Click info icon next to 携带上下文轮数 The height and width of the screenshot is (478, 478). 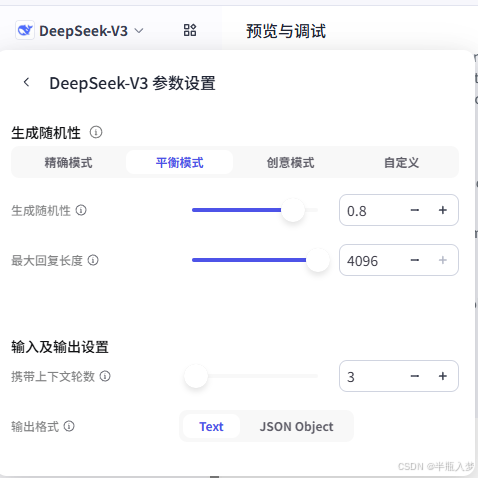[x=105, y=376]
